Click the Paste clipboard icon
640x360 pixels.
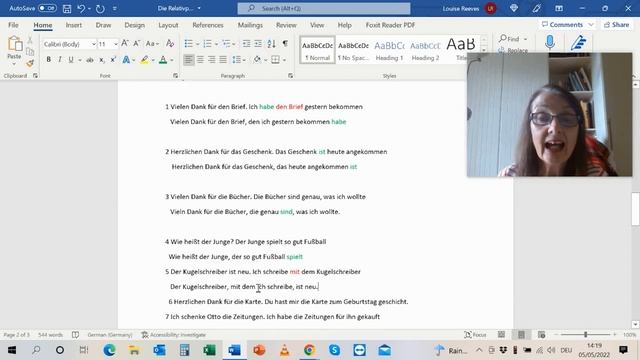pos(14,44)
